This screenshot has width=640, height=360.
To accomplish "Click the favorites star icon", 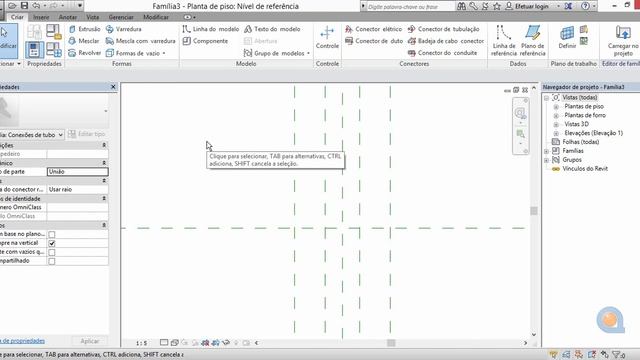I will tap(497, 6).
